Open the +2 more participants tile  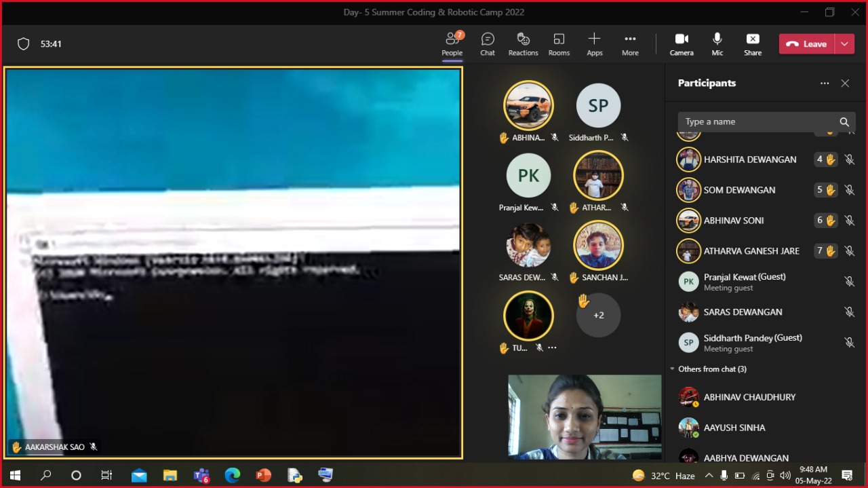(x=598, y=316)
